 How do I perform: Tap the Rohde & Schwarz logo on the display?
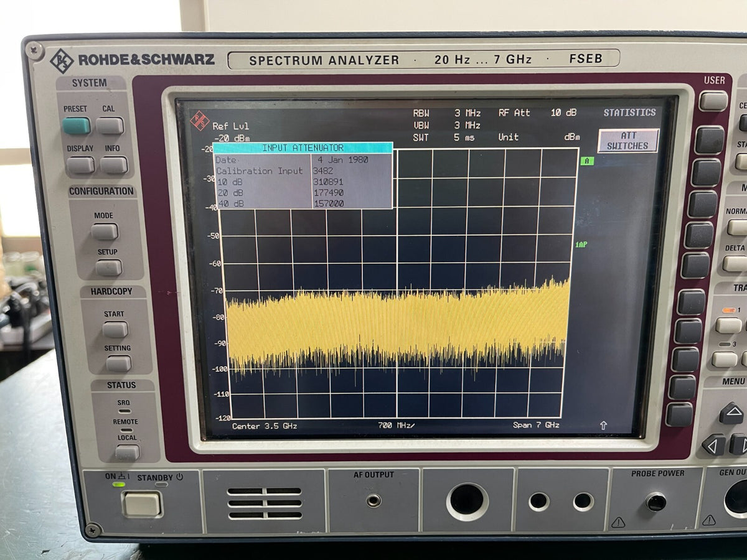coord(199,119)
